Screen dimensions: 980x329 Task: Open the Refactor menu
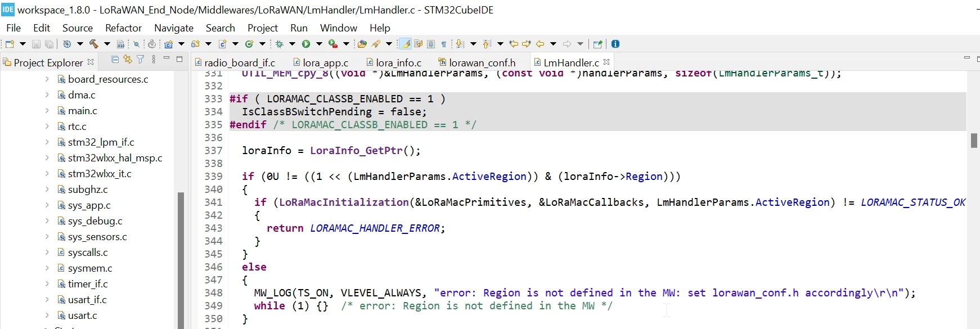123,28
